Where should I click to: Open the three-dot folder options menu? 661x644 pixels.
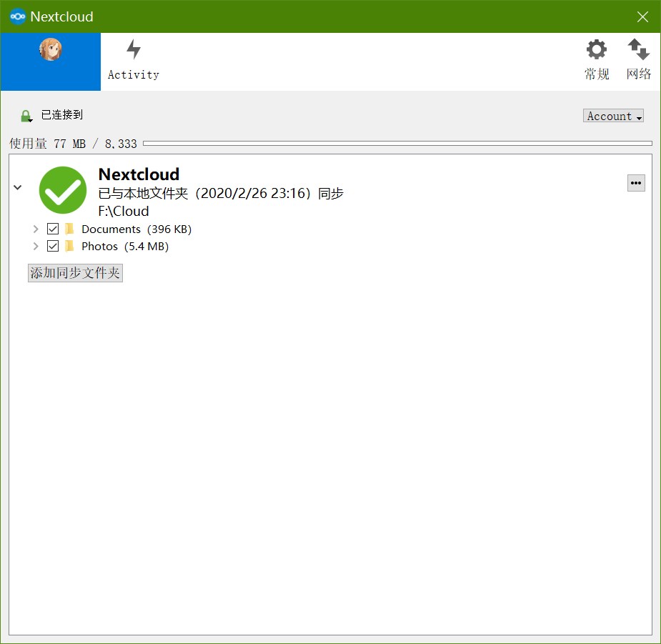(636, 183)
